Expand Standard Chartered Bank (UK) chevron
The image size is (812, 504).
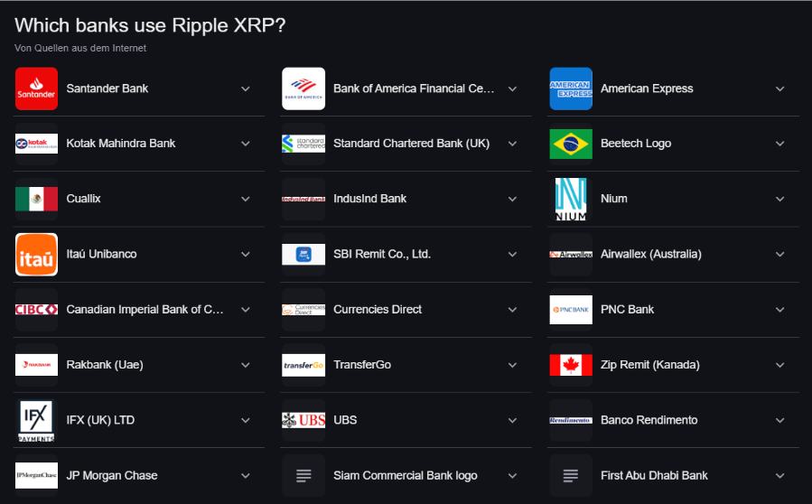[513, 144]
